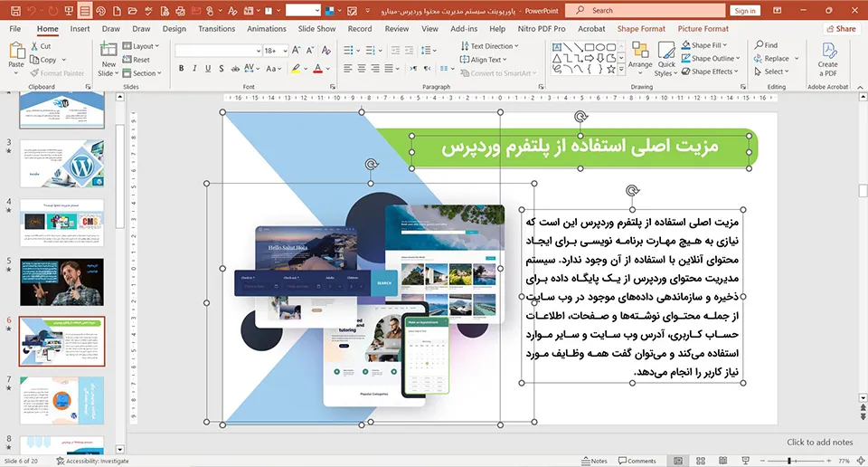This screenshot has width=868, height=467.
Task: Open the font size dropdown
Action: click(285, 51)
